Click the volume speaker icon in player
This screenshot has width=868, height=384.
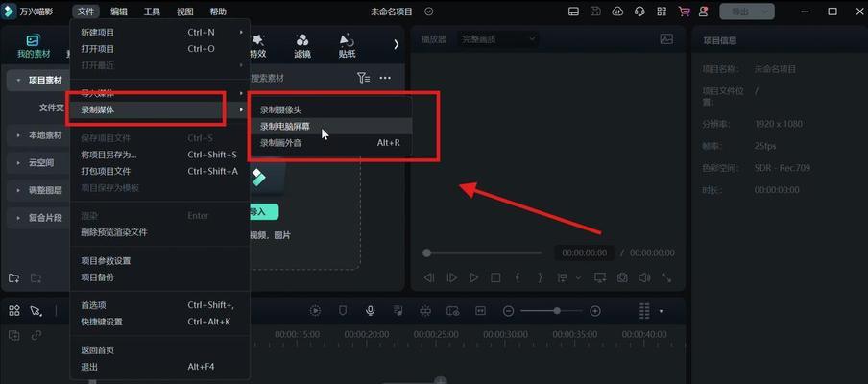644,277
